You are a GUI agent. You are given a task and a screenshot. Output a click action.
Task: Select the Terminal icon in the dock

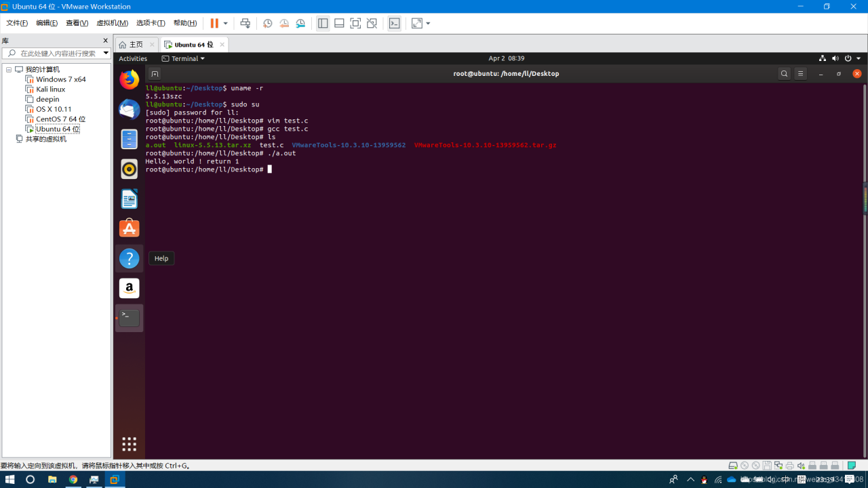[129, 318]
